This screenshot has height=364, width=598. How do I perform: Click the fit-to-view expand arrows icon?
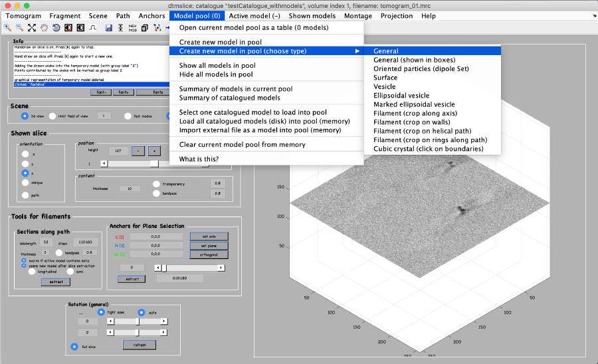(x=32, y=28)
